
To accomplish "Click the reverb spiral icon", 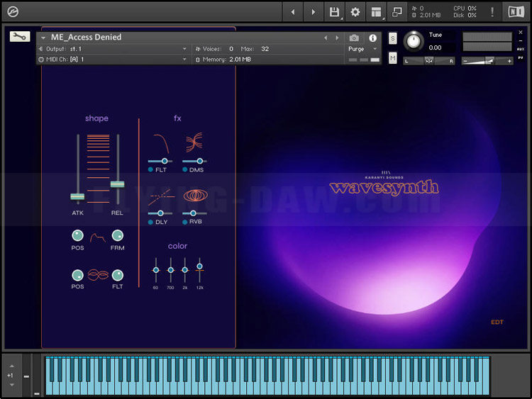I will click(196, 196).
